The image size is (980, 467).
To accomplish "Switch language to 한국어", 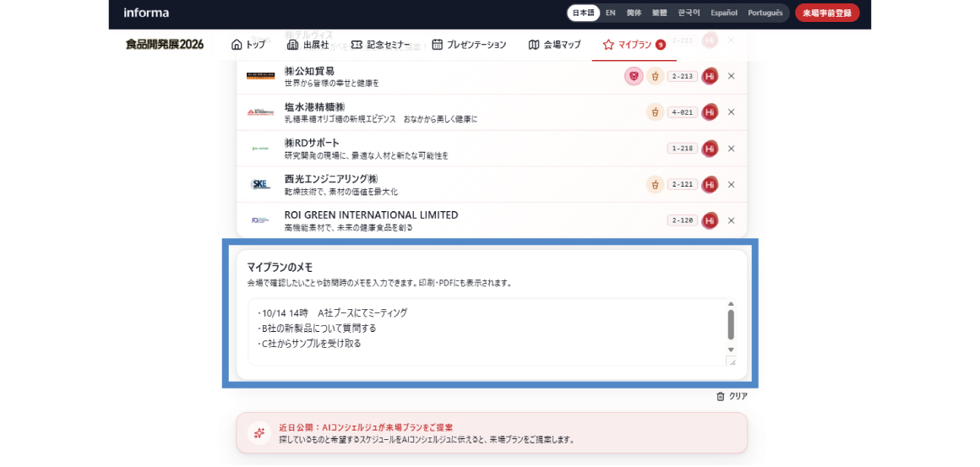I will (x=689, y=13).
